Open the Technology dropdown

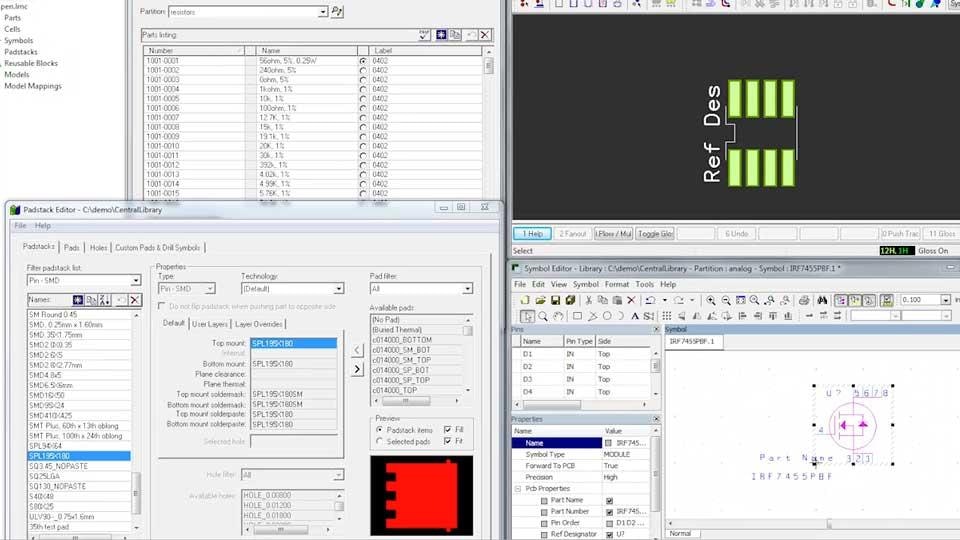coord(338,288)
